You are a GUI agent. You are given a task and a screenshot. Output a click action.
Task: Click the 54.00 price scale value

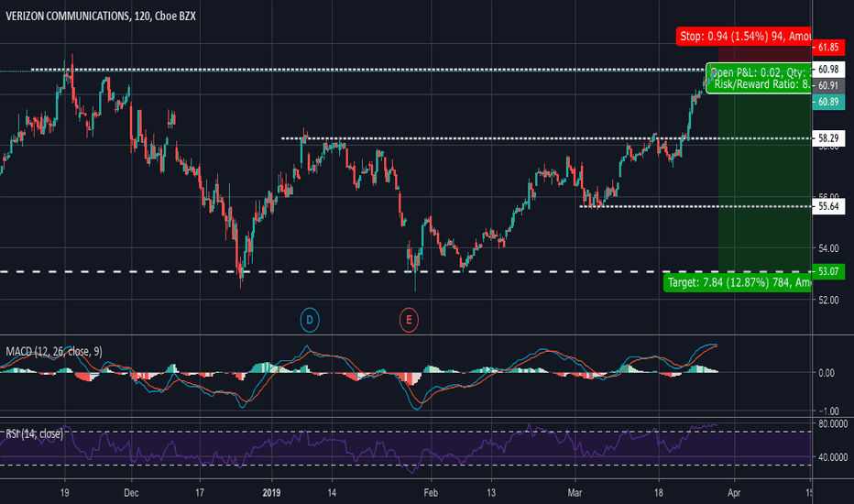pos(828,248)
